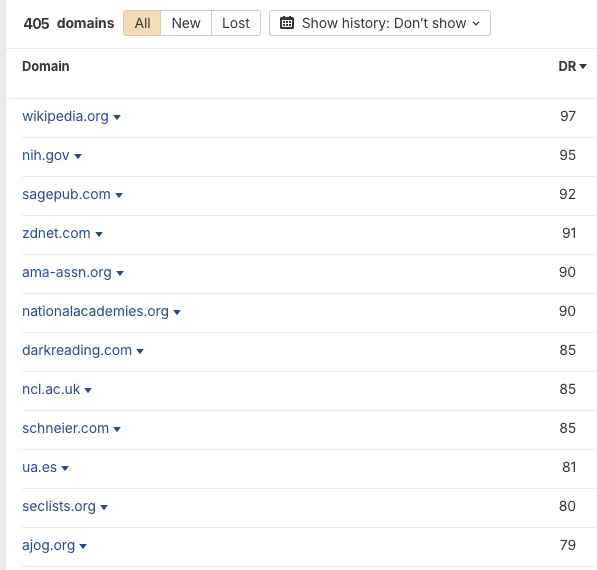
Task: Open the seclists.org domain link
Action: (x=59, y=506)
